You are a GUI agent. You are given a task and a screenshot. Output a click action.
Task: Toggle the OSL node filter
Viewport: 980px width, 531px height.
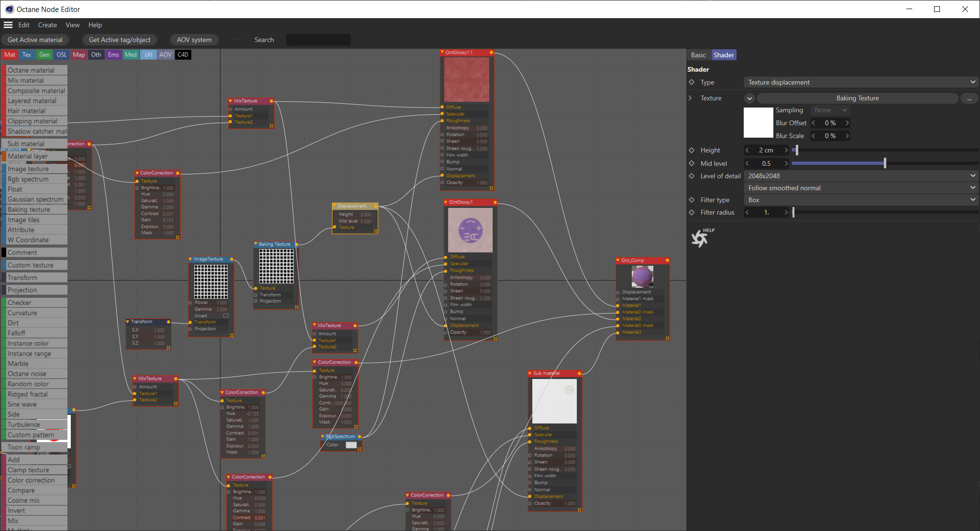pyautogui.click(x=61, y=54)
